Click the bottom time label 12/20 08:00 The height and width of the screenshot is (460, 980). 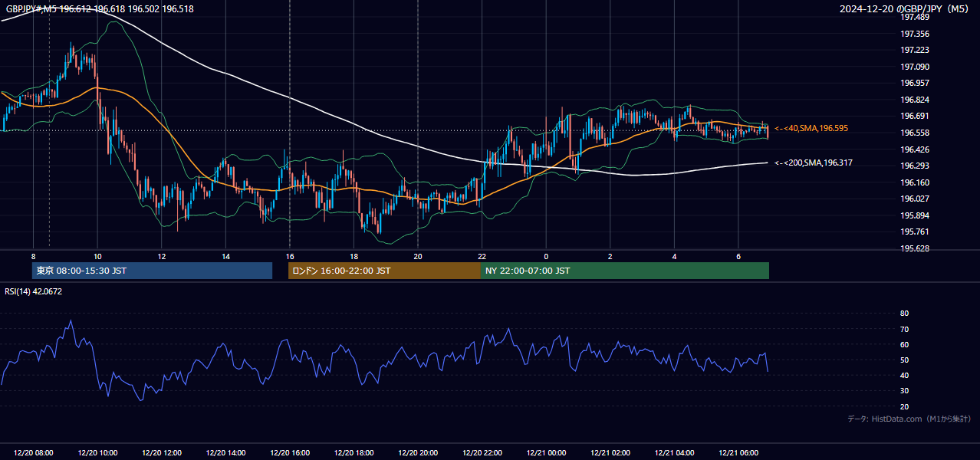[x=33, y=453]
